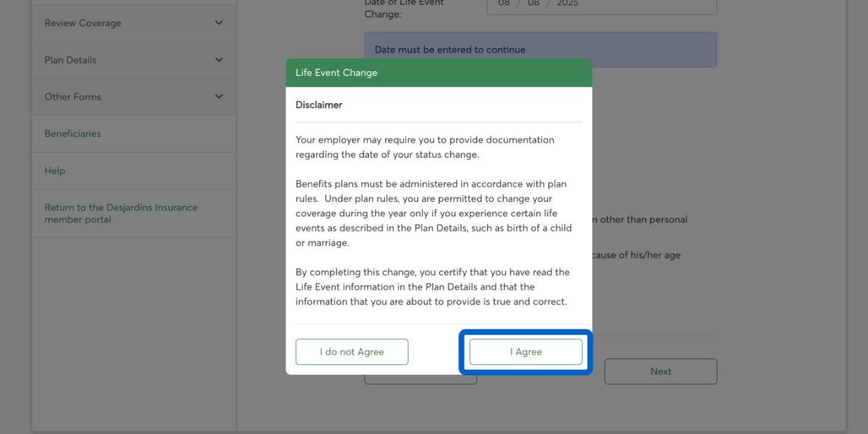The image size is (868, 434).
Task: Click the month segment of the date field
Action: point(504,3)
